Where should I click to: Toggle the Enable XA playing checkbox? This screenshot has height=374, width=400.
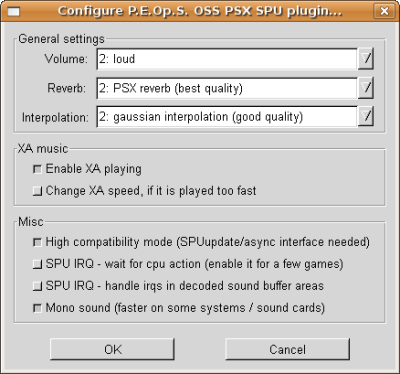coord(37,169)
